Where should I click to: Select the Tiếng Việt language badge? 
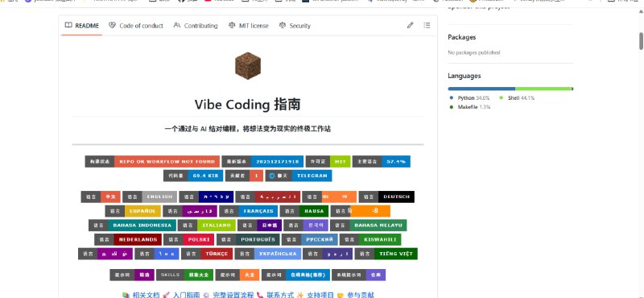coord(386,254)
